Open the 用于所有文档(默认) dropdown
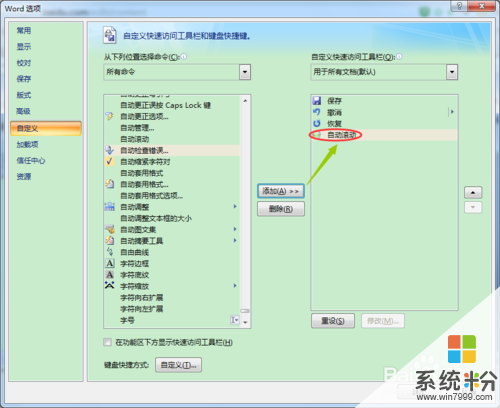This screenshot has height=408, width=500. click(452, 72)
